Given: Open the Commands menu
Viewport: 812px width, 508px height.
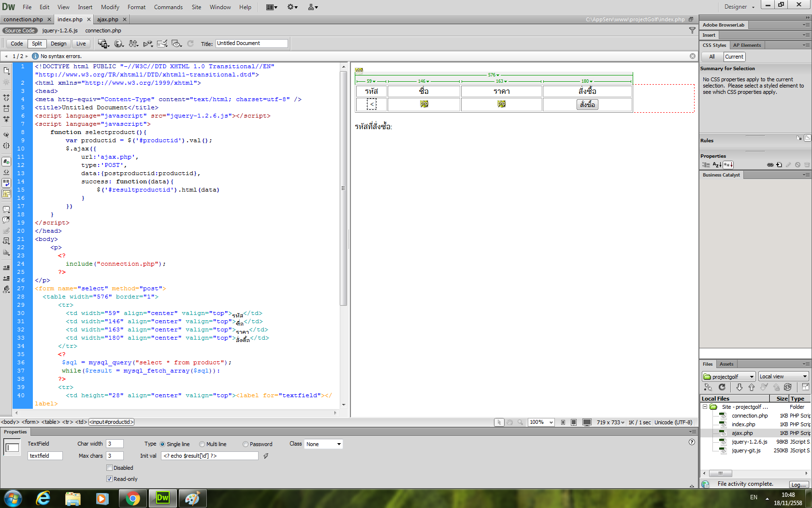Looking at the screenshot, I should click(168, 7).
